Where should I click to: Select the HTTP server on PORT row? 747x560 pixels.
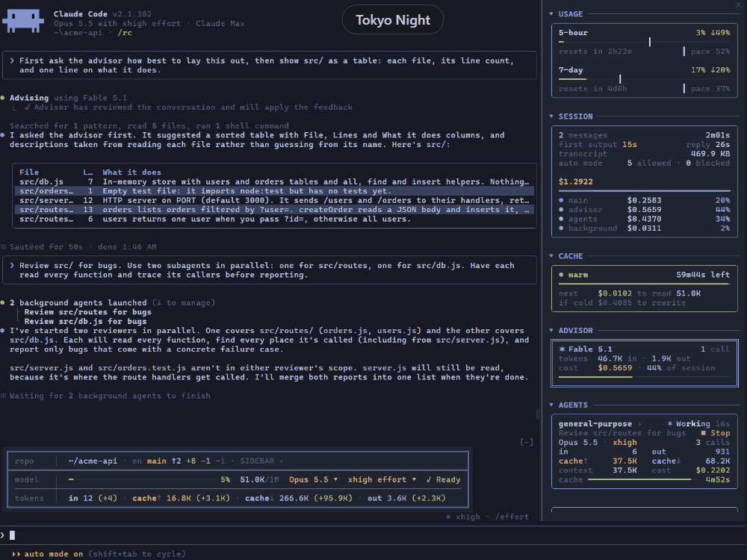pyautogui.click(x=274, y=200)
